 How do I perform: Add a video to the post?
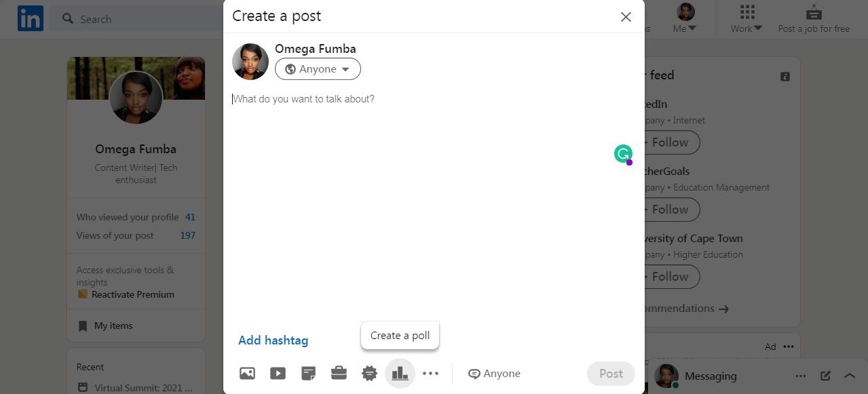278,373
